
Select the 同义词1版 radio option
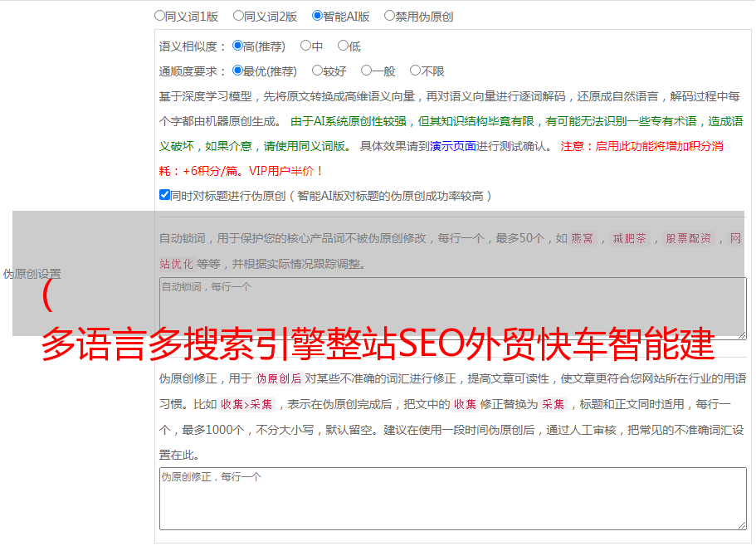(159, 16)
